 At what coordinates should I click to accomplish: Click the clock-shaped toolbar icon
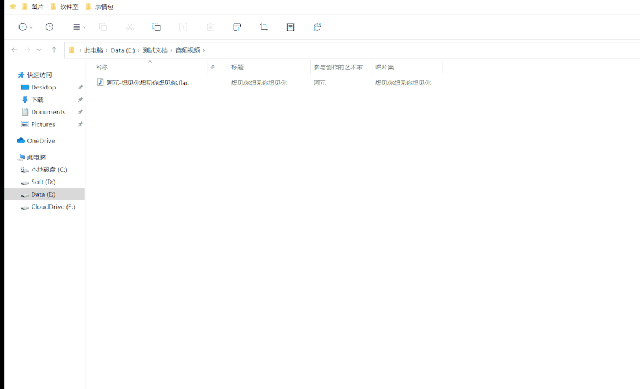(x=49, y=27)
